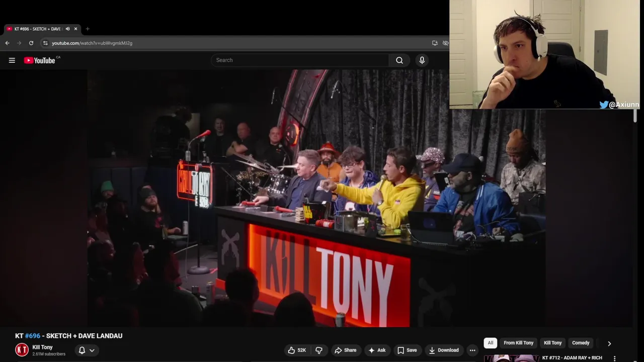Viewport: 644px width, 362px height.
Task: Open the Ask AI button
Action: (x=377, y=350)
